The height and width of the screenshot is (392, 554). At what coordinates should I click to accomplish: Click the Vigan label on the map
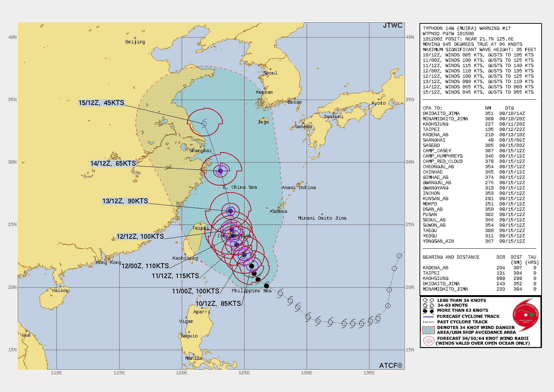coord(186,321)
